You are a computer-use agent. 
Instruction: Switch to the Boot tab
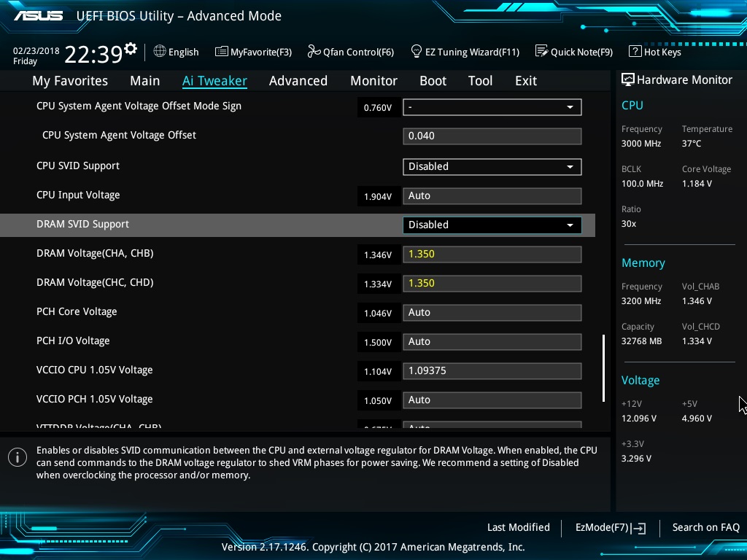tap(433, 81)
